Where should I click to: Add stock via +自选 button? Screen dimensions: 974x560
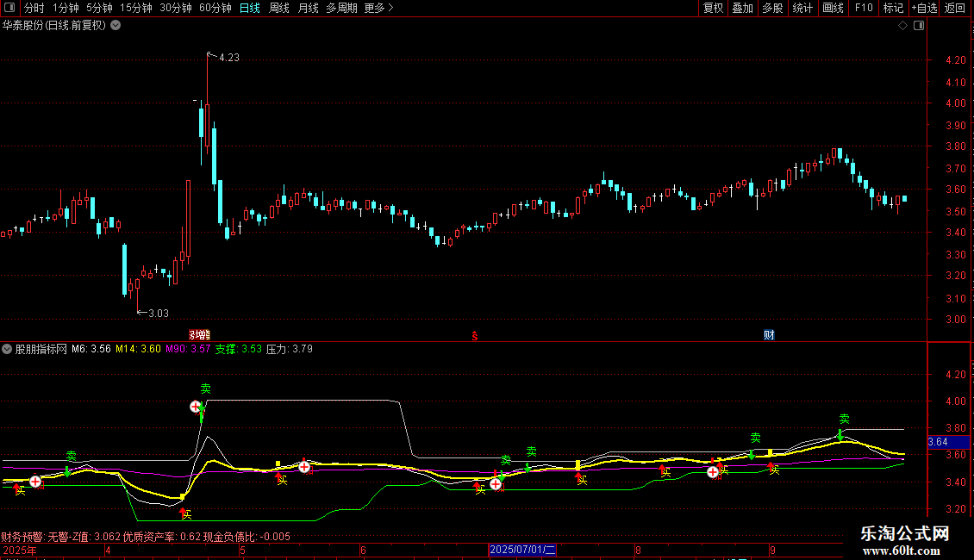click(x=924, y=8)
